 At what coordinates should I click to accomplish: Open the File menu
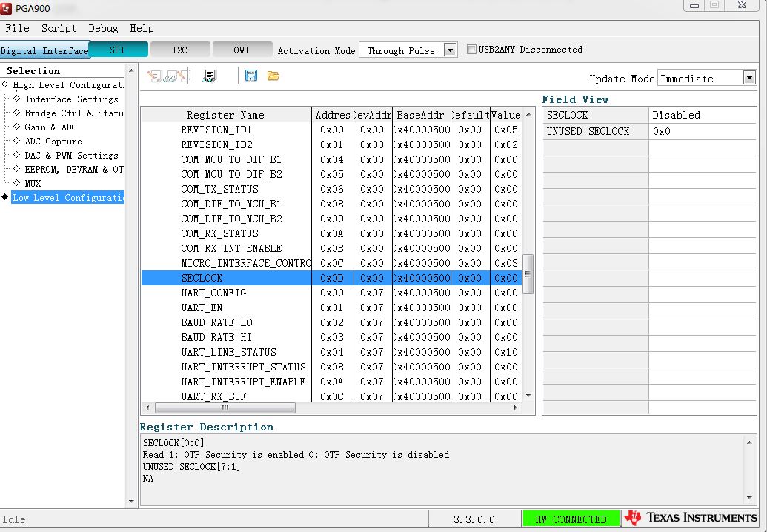tap(17, 28)
